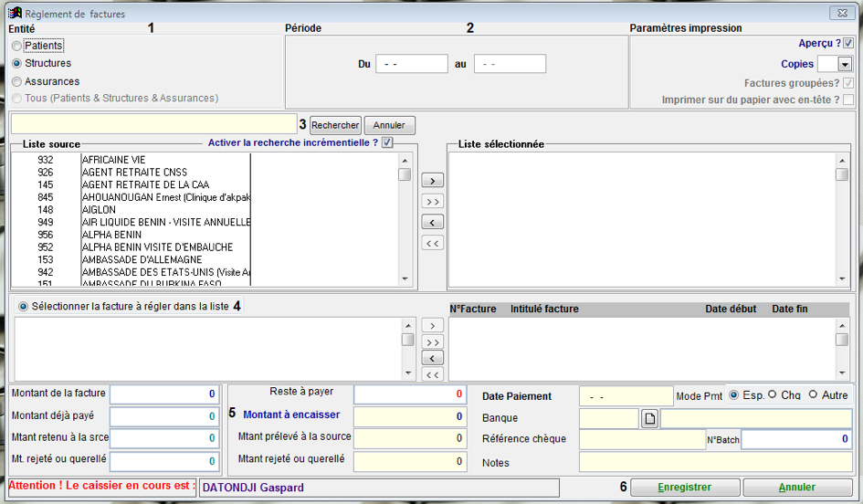Uncheck the Aperçu preview checkbox
The width and height of the screenshot is (863, 504).
coord(848,43)
